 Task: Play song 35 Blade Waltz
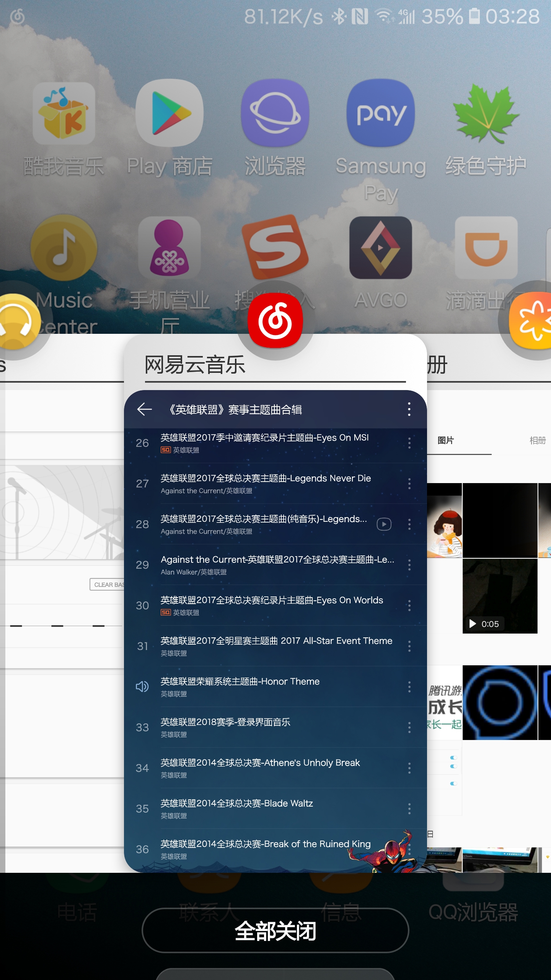point(275,808)
